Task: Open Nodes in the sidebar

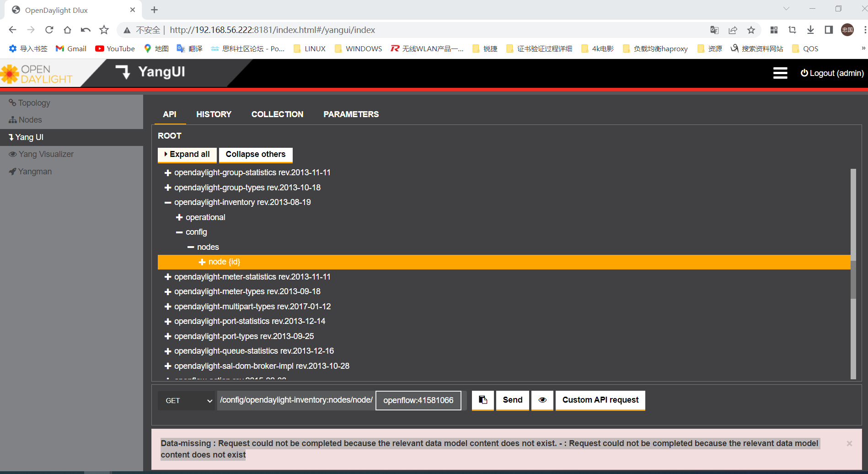Action: 26,120
